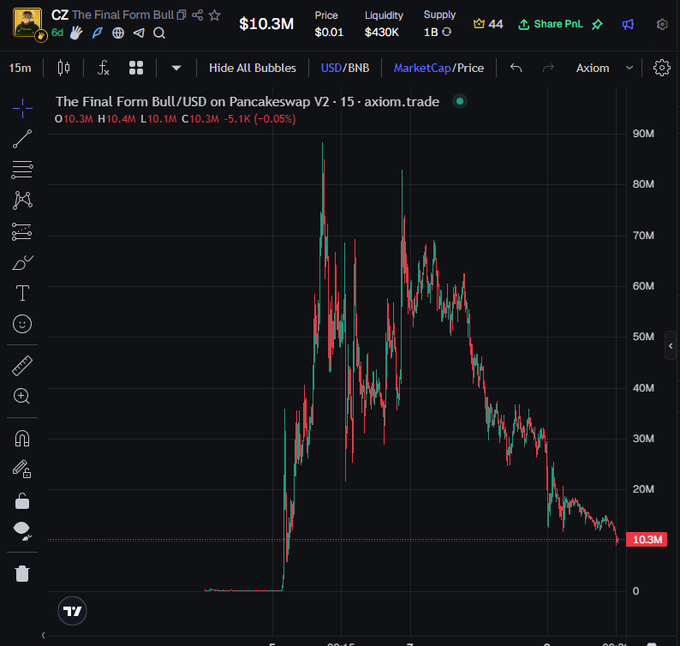Open the indicators fx menu
Image resolution: width=680 pixels, height=646 pixels.
click(103, 68)
